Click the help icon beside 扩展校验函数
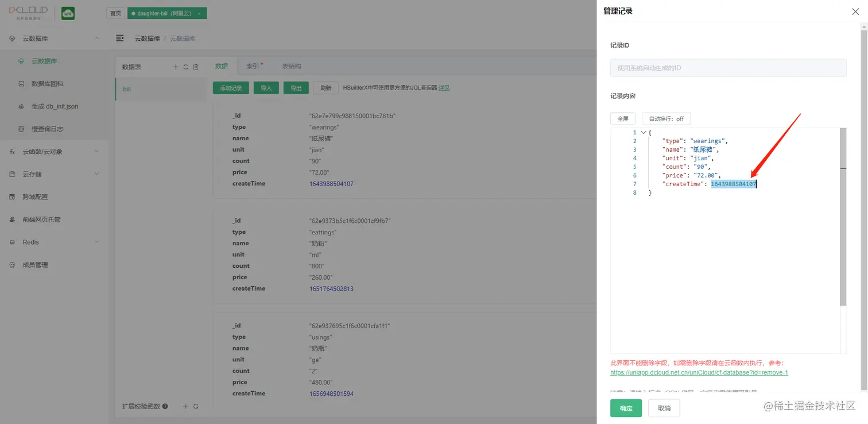 click(165, 406)
